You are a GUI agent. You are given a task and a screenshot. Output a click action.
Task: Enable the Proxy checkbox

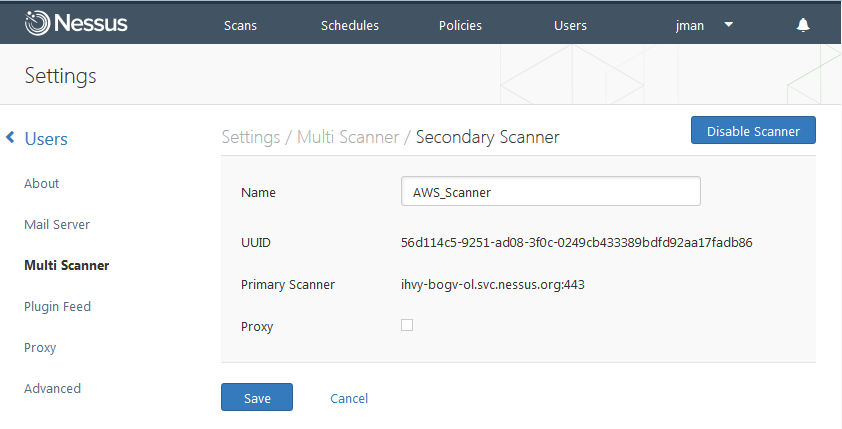click(407, 325)
